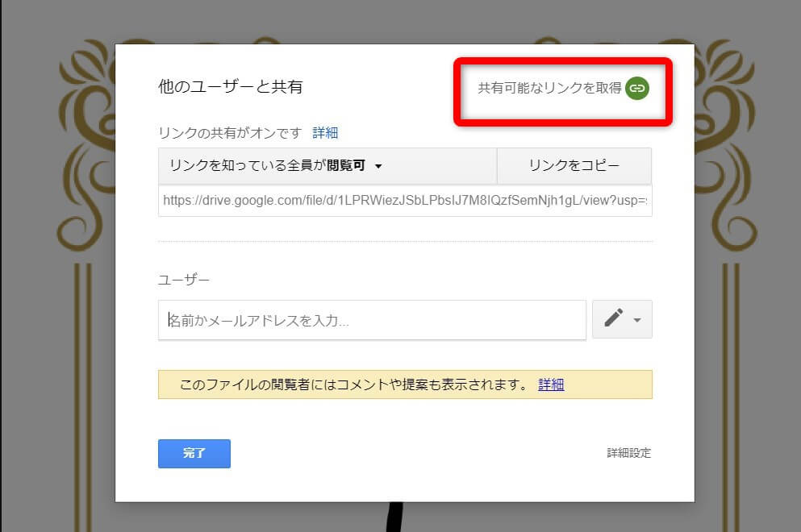
Task: Click the 共有可能なリンクを取得 text label
Action: [x=549, y=88]
